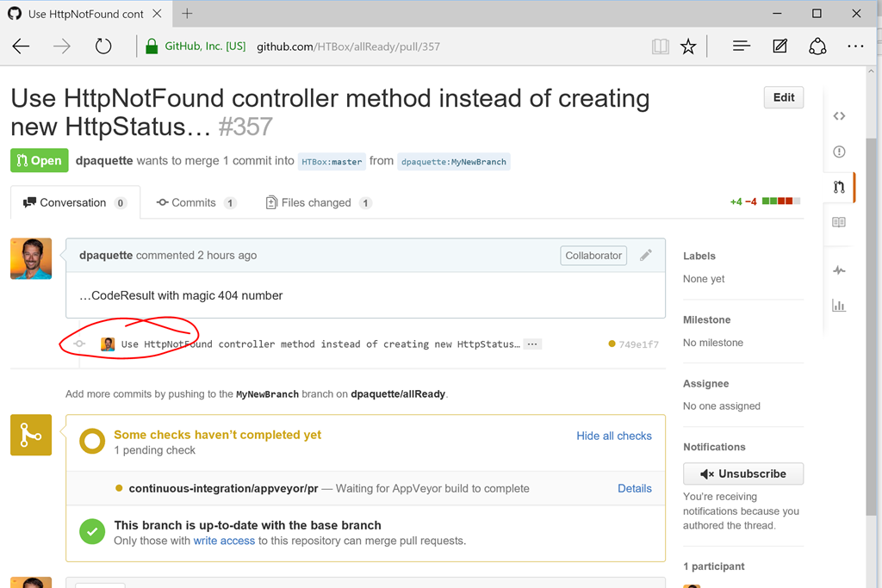The image size is (882, 588).
Task: Click the continuous-integration/appveyor/pr check name
Action: [x=223, y=488]
